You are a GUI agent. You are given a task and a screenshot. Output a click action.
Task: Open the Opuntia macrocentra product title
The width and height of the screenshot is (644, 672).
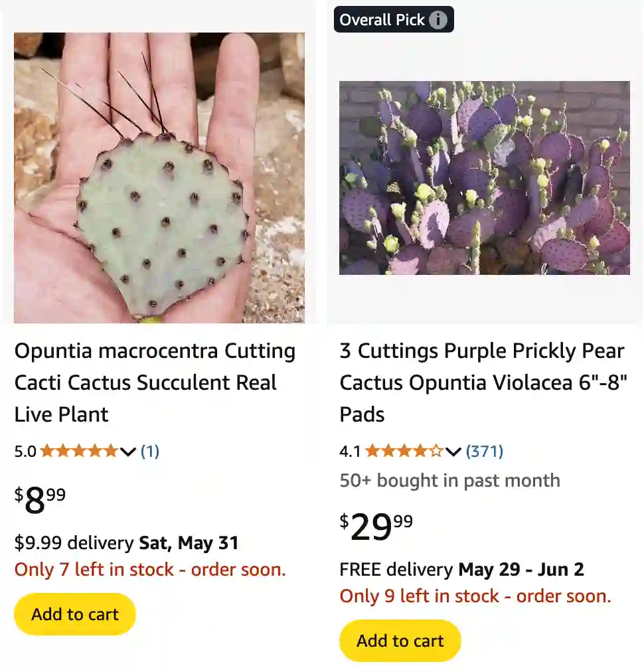(154, 382)
